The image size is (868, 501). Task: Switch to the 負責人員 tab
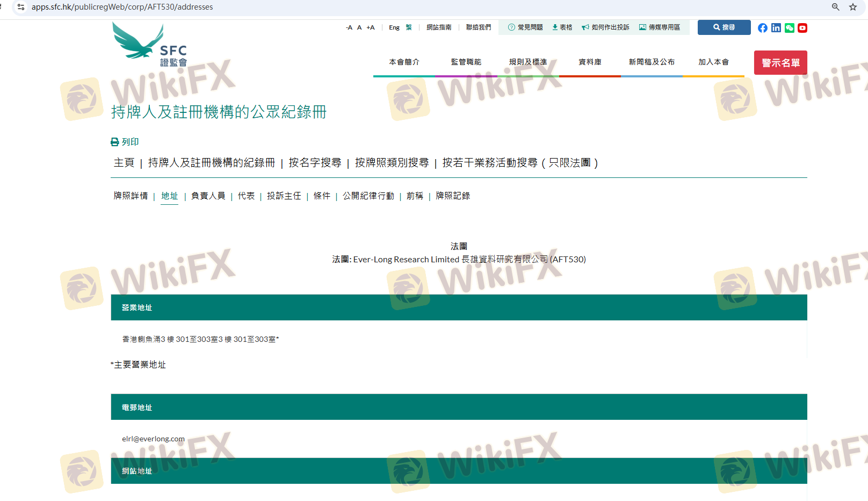208,196
